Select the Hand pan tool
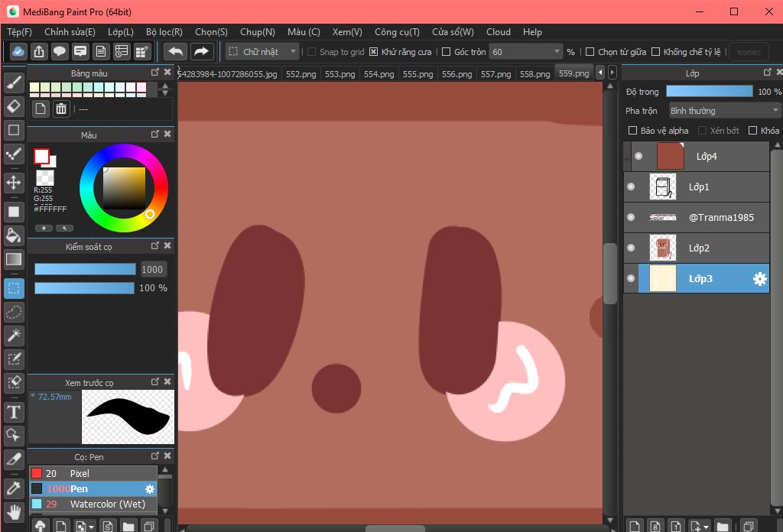This screenshot has height=532, width=783. [x=14, y=512]
